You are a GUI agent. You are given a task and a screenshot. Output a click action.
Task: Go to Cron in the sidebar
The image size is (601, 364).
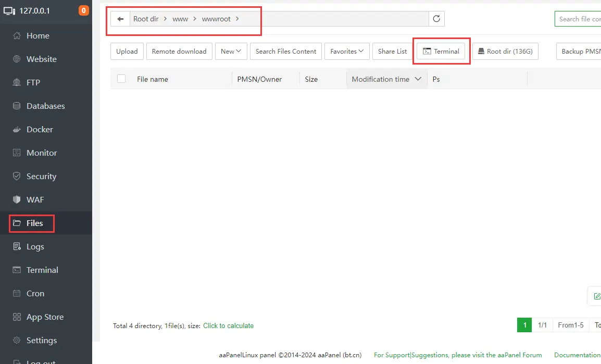coord(35,294)
